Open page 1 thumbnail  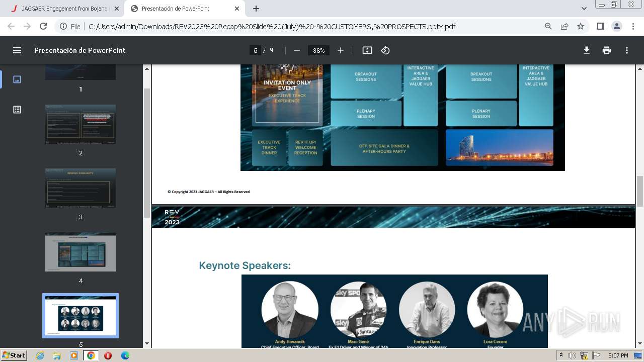pyautogui.click(x=80, y=72)
